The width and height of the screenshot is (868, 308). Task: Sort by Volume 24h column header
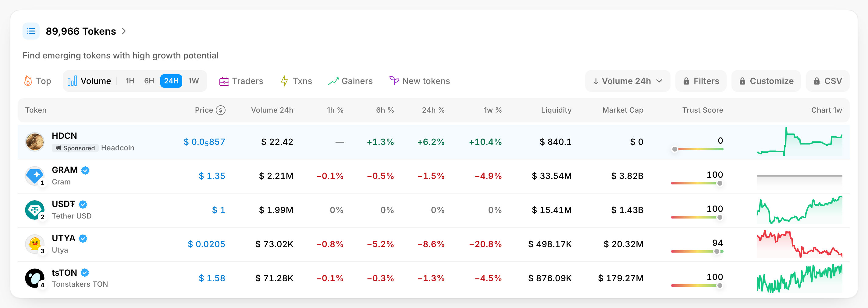click(x=272, y=110)
